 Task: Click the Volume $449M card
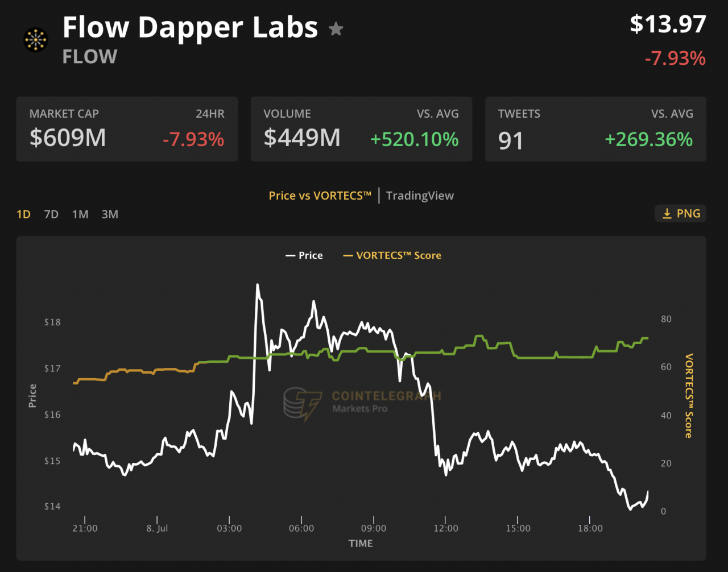361,129
